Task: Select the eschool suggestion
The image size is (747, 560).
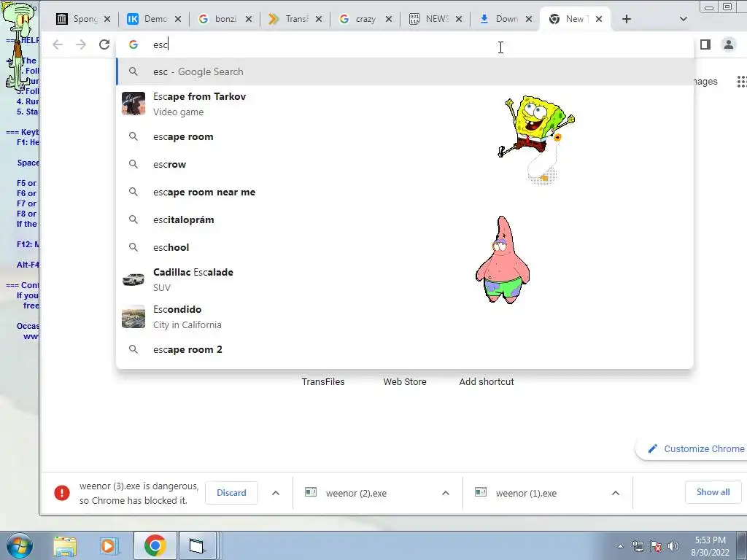Action: point(405,247)
